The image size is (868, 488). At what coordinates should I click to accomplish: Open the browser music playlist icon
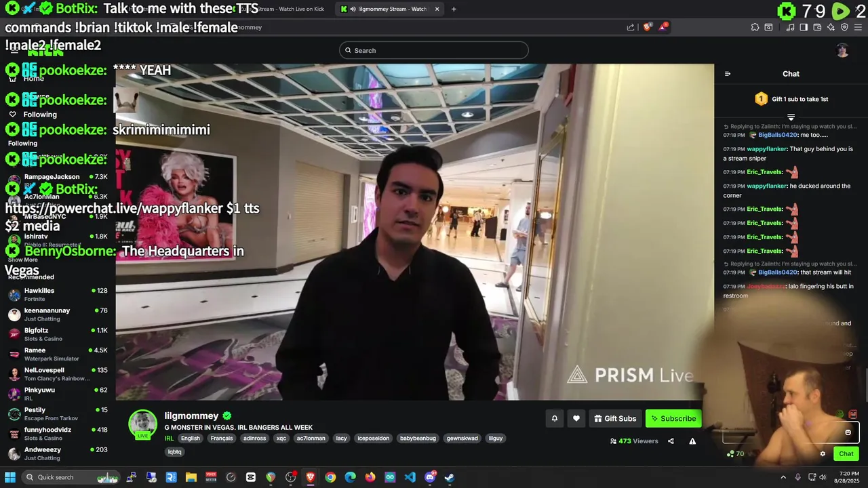[x=790, y=27]
